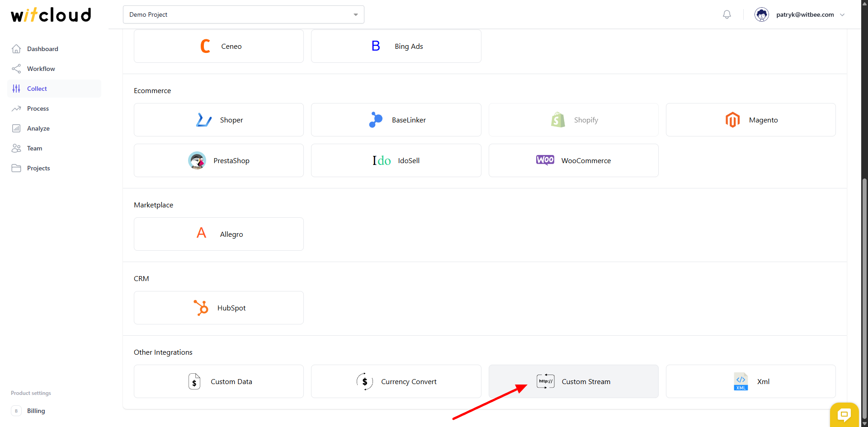Click the PrestaShop logo icon
This screenshot has width=868, height=427.
197,160
